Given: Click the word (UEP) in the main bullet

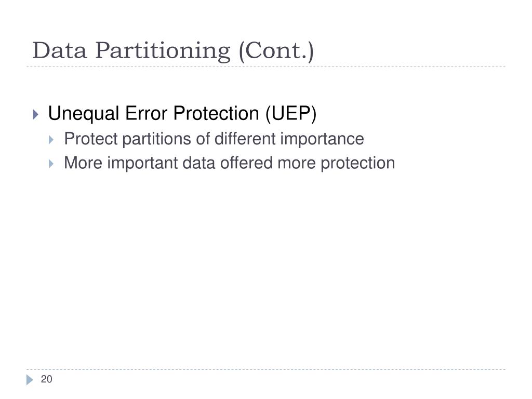Looking at the screenshot, I should click(291, 114).
